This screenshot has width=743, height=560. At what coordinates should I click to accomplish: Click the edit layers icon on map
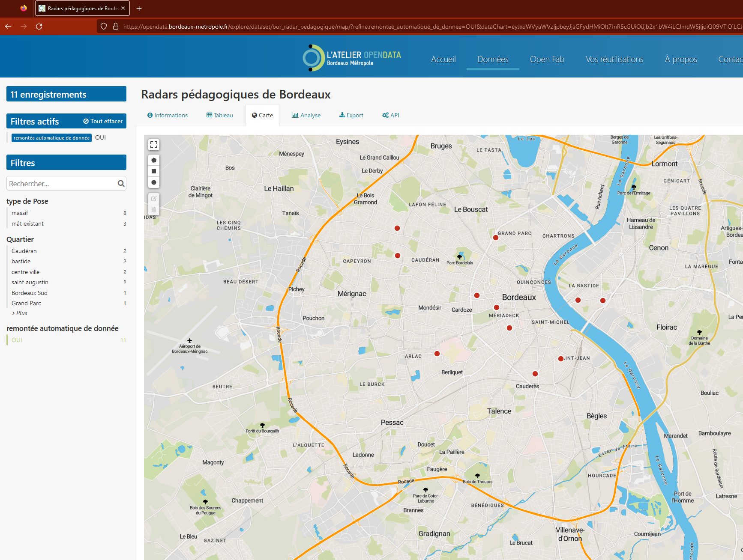154,199
